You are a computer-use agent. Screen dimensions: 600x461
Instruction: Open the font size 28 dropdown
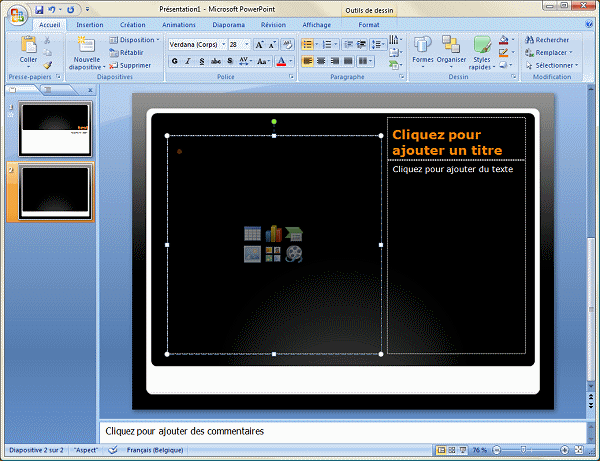click(246, 45)
